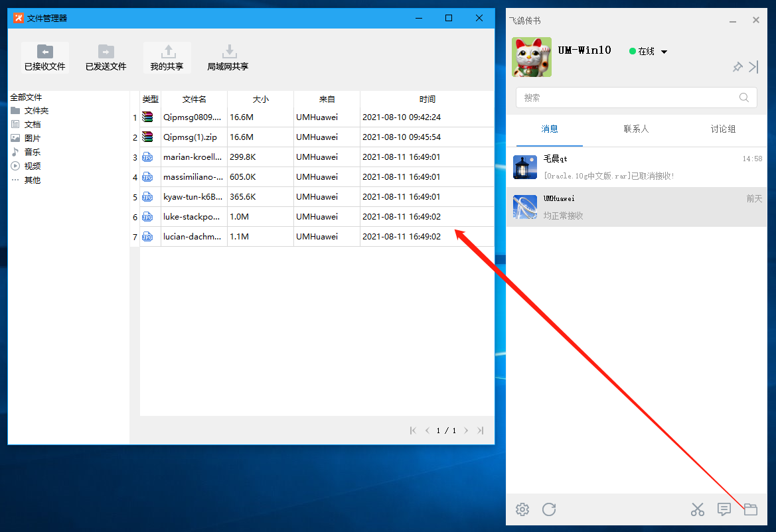Expand the 在线 status dropdown
The width and height of the screenshot is (776, 532).
tap(664, 52)
